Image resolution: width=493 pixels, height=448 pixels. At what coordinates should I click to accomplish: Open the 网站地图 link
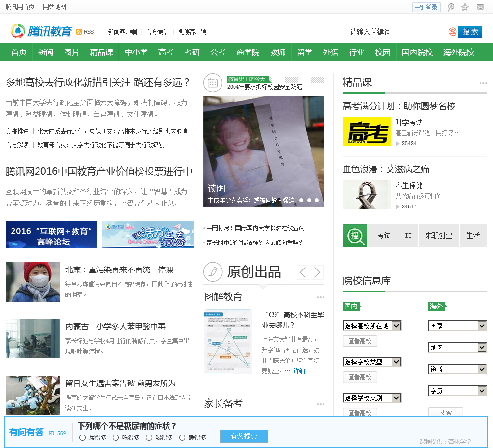click(x=54, y=7)
